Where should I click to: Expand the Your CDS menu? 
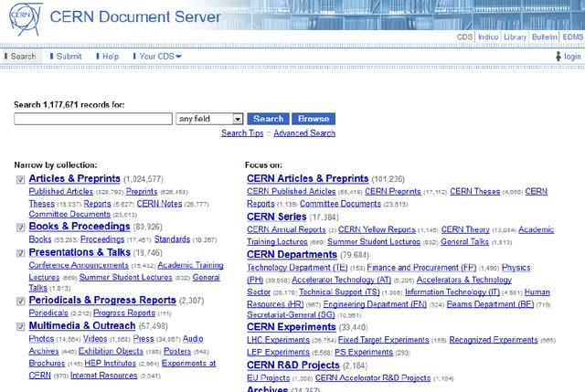tap(156, 57)
